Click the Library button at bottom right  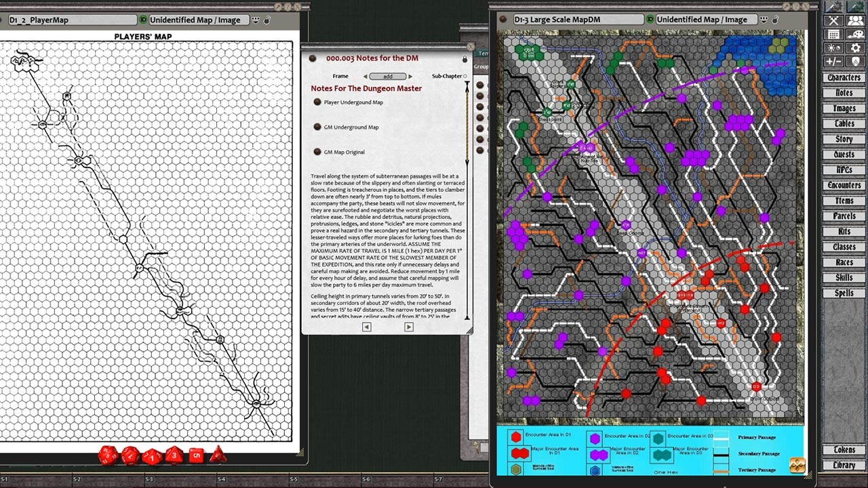pos(844,466)
